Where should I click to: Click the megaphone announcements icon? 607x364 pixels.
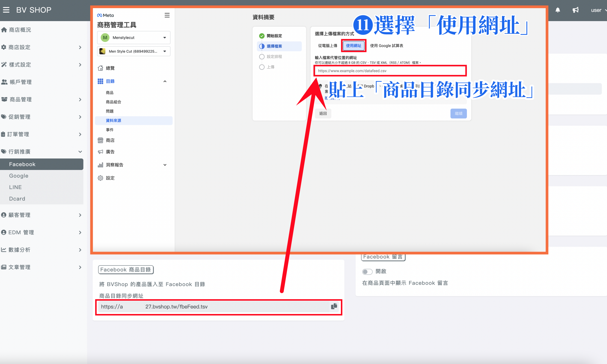pos(575,10)
